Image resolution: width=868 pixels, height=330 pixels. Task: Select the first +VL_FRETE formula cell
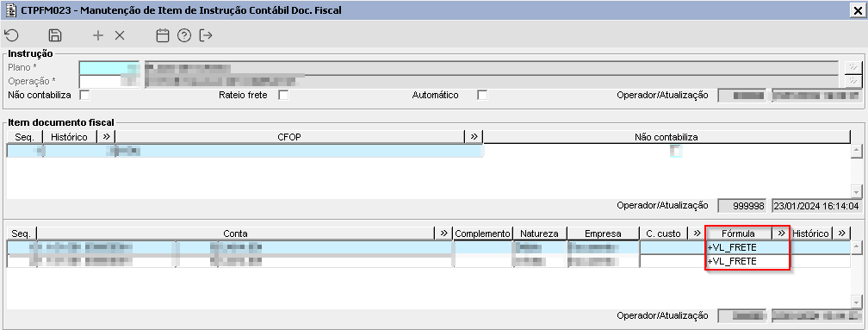[x=747, y=247]
